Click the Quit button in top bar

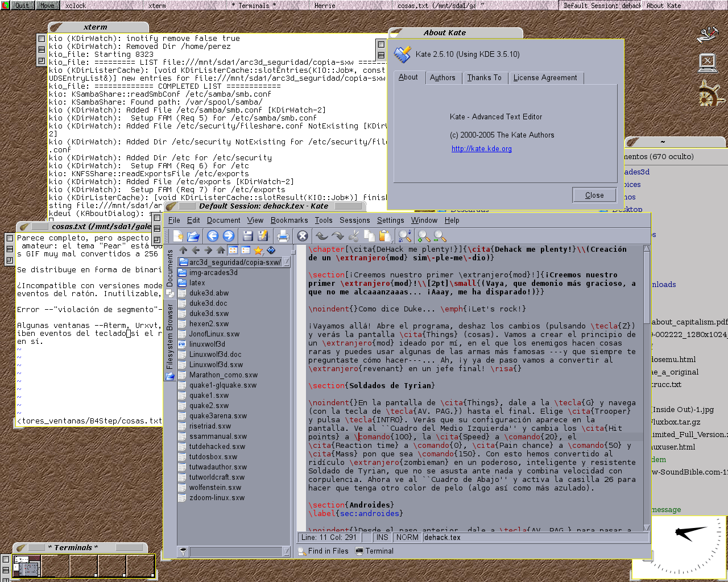pyautogui.click(x=22, y=6)
